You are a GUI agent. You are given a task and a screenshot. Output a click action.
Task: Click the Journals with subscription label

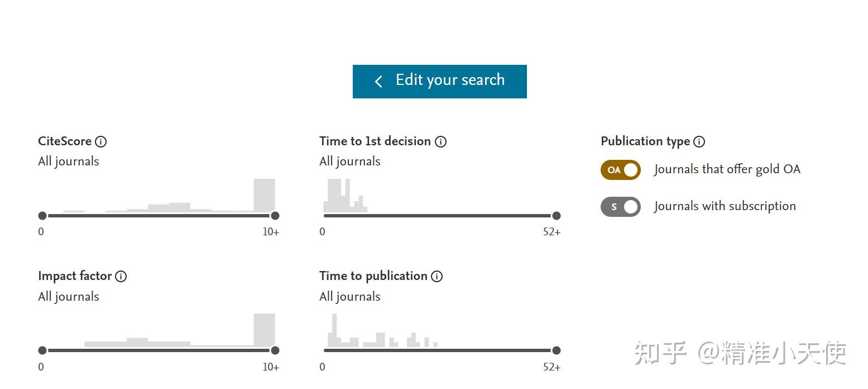[x=725, y=206]
